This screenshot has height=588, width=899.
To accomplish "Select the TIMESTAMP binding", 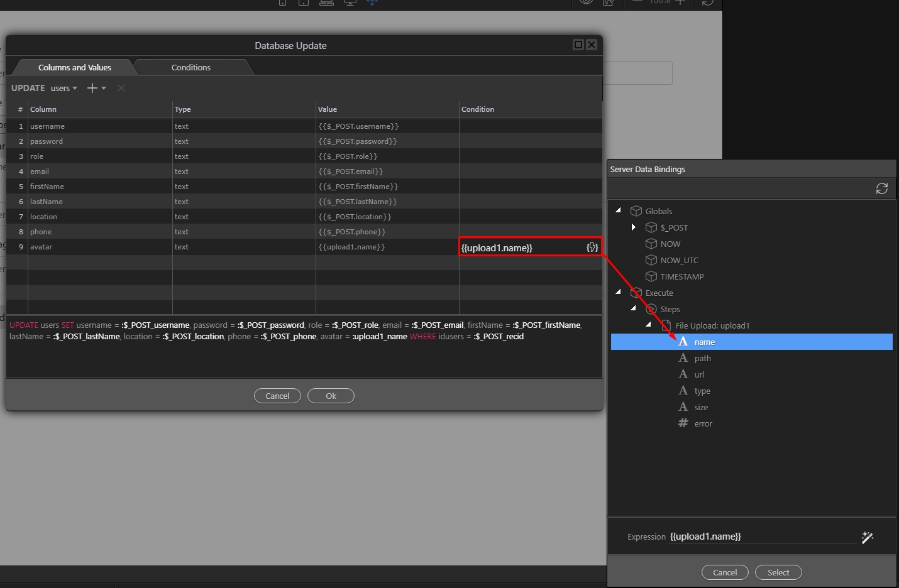I will click(x=682, y=276).
